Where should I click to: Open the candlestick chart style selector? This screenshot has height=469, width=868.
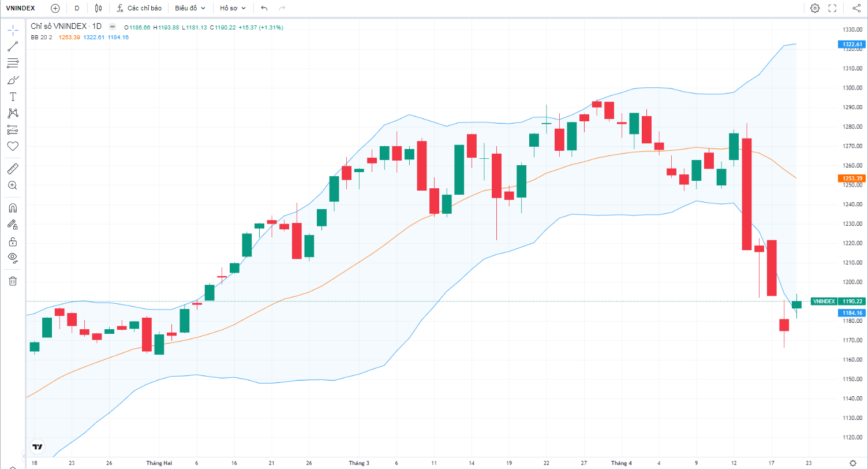coord(98,8)
